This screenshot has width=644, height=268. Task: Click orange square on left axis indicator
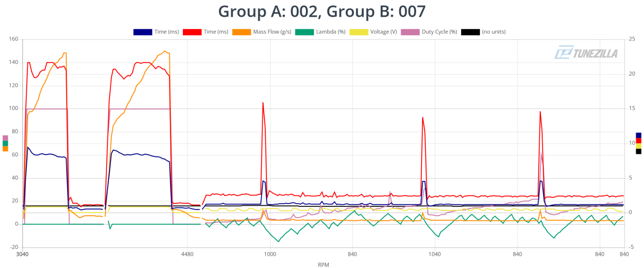click(x=5, y=149)
